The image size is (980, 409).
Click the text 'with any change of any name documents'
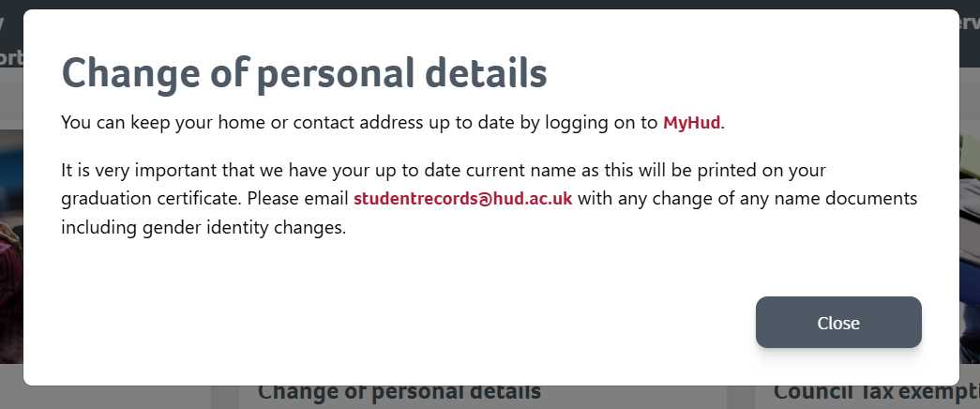click(x=746, y=199)
